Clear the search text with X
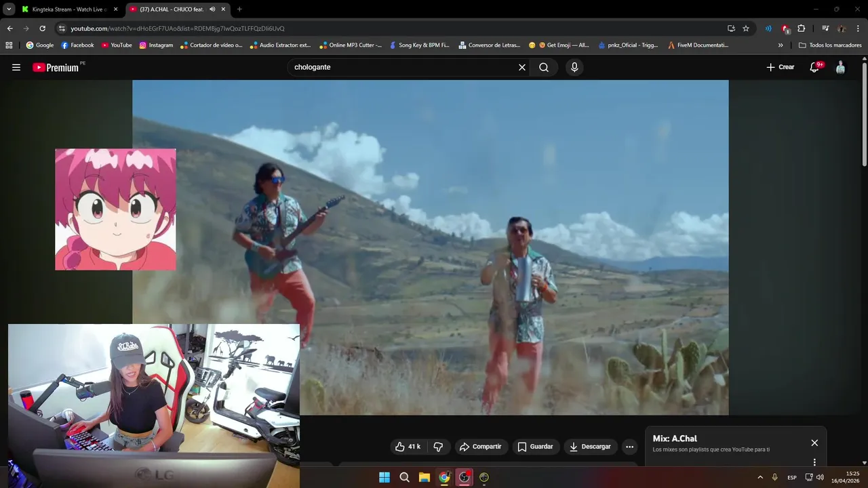This screenshot has height=488, width=868. (522, 67)
